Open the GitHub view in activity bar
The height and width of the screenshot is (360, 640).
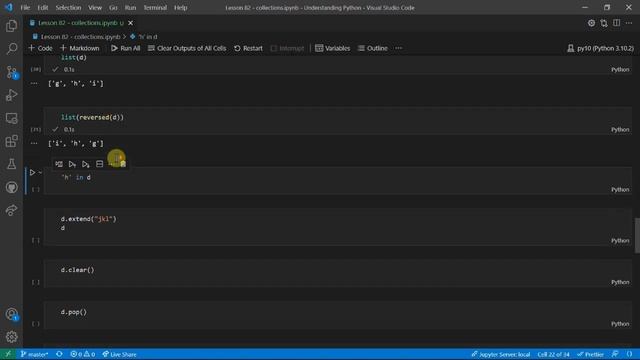pos(11,187)
